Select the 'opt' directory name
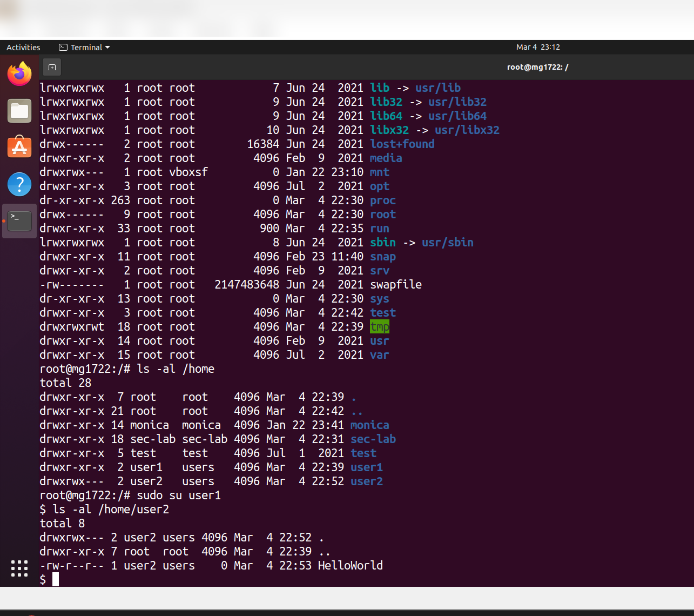The width and height of the screenshot is (694, 616). tap(380, 186)
